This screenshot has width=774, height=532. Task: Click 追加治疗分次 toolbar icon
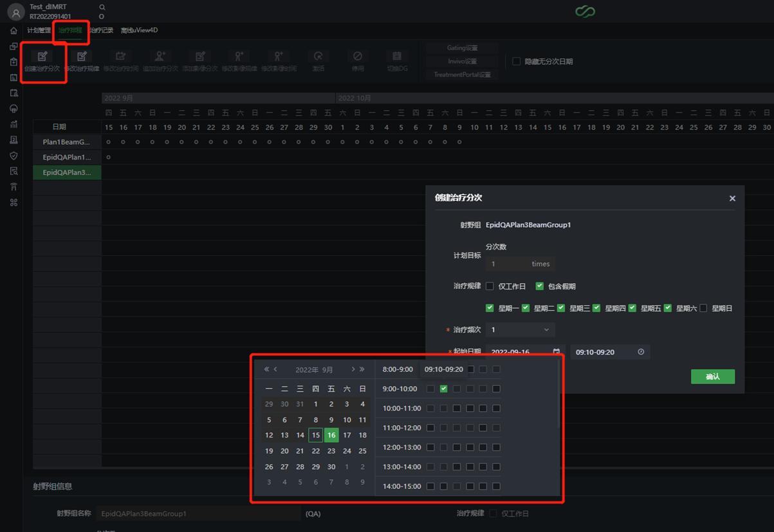click(160, 57)
